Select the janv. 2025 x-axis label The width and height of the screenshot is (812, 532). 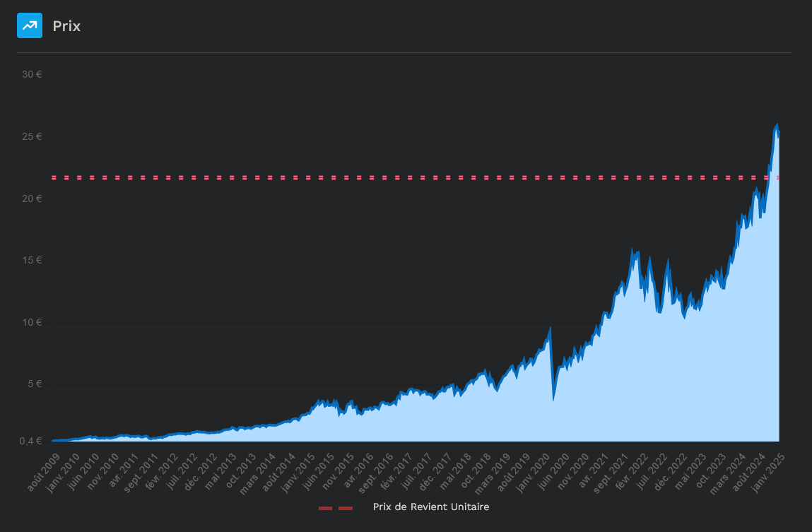tap(770, 466)
